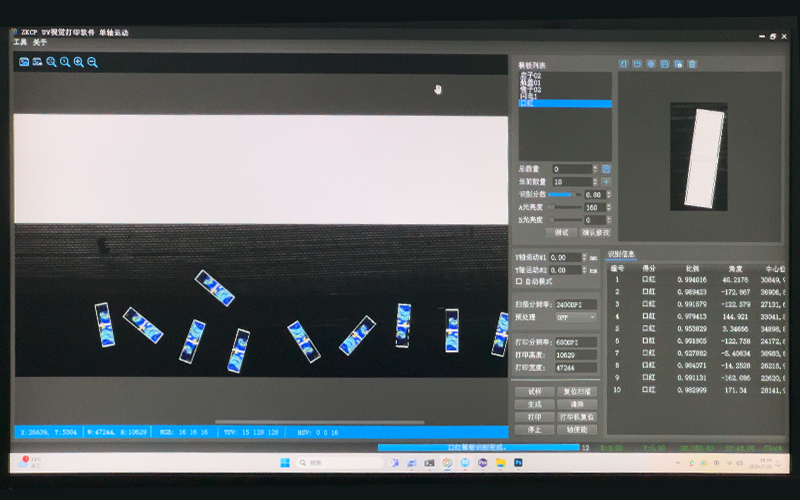This screenshot has height=500, width=800.
Task: Click the delete template trash icon
Action: 692,64
